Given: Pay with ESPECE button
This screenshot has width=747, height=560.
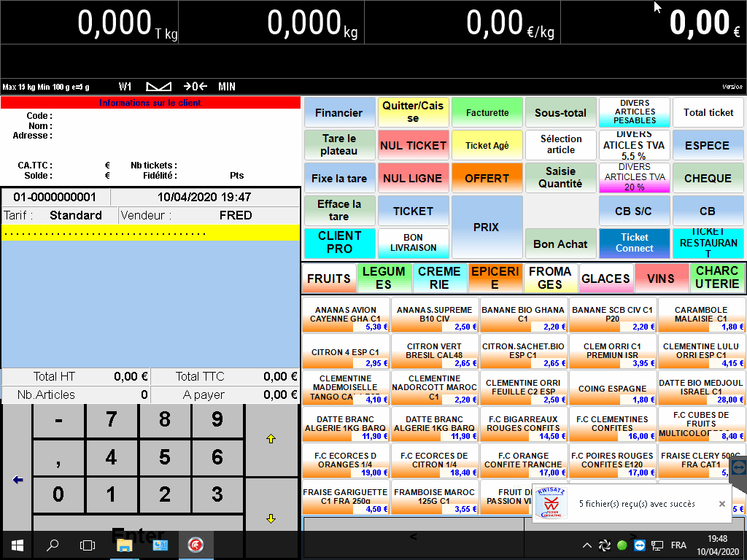Looking at the screenshot, I should (708, 145).
